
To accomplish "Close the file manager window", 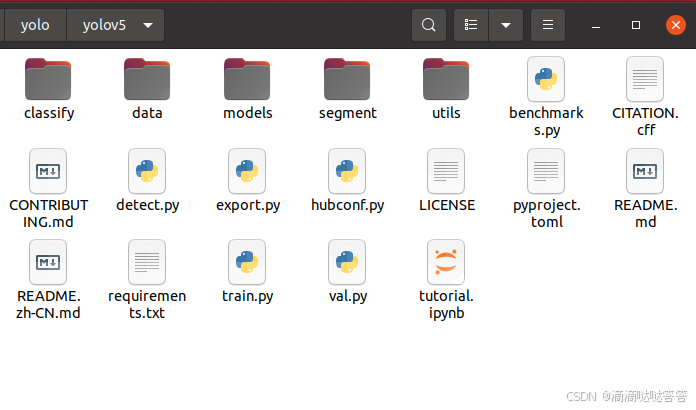I will (676, 25).
